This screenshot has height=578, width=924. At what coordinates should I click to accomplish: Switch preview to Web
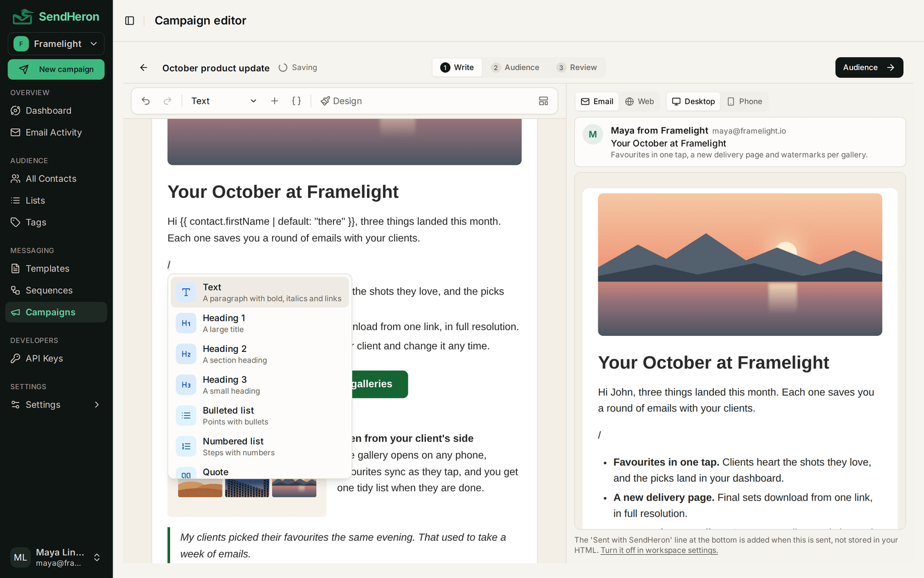(640, 102)
